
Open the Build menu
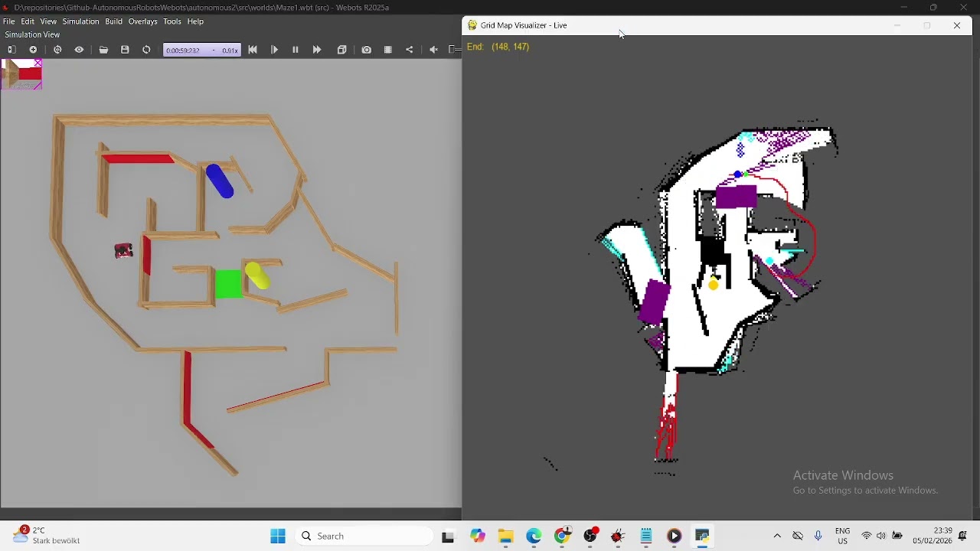[114, 21]
